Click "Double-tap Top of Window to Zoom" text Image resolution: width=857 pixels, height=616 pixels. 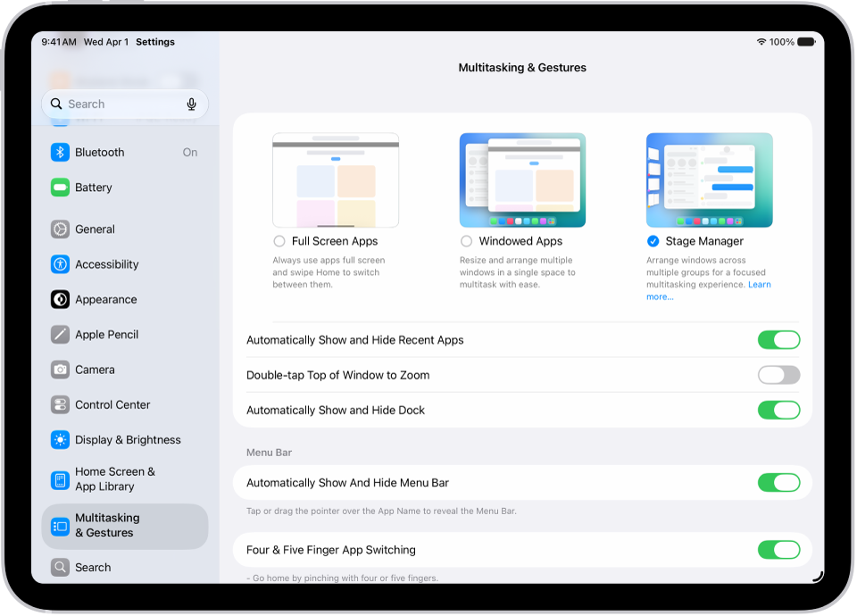click(337, 375)
